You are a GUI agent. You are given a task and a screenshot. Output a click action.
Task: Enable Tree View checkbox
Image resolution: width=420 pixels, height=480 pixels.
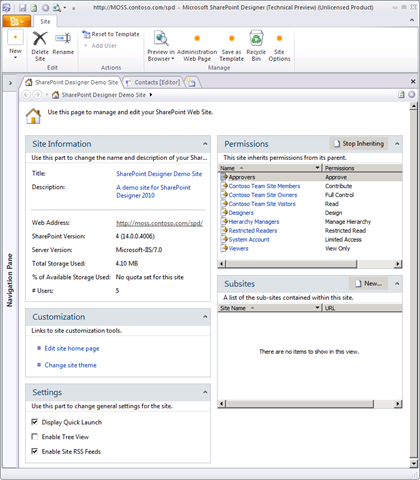[x=34, y=437]
